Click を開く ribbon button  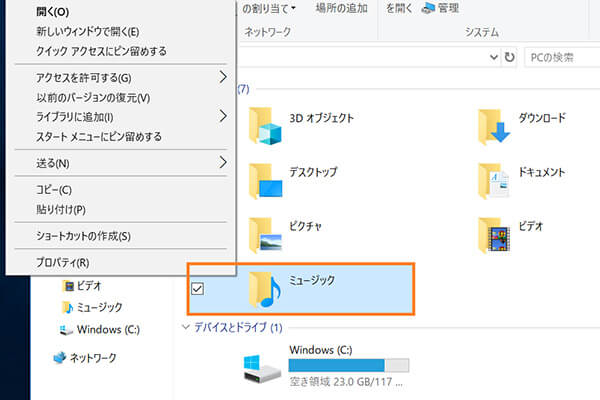tap(399, 8)
